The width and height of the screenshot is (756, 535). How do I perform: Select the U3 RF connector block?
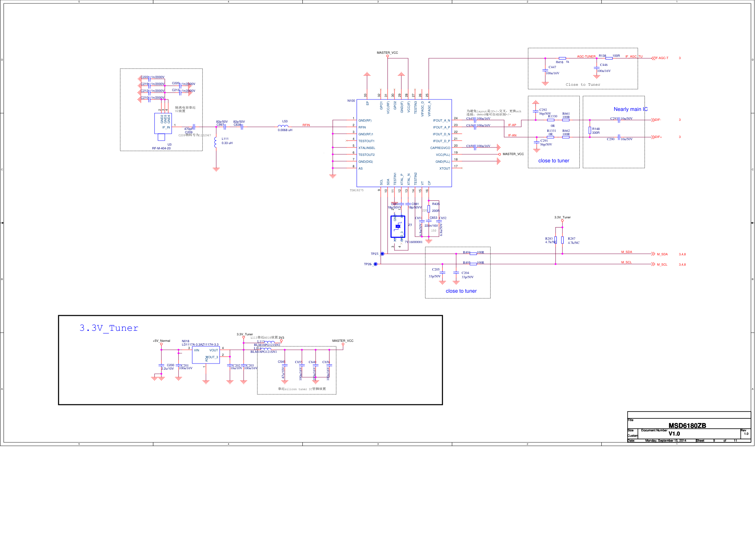pos(163,123)
